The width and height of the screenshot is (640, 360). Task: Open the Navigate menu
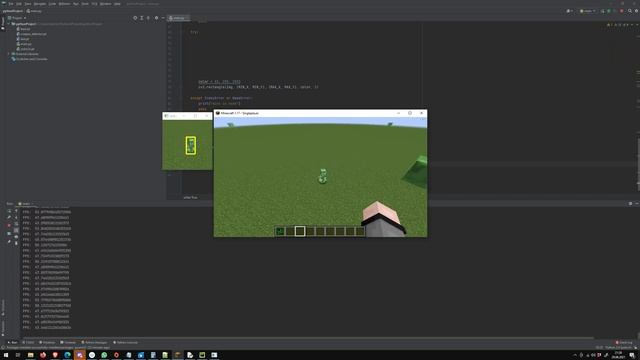40,4
